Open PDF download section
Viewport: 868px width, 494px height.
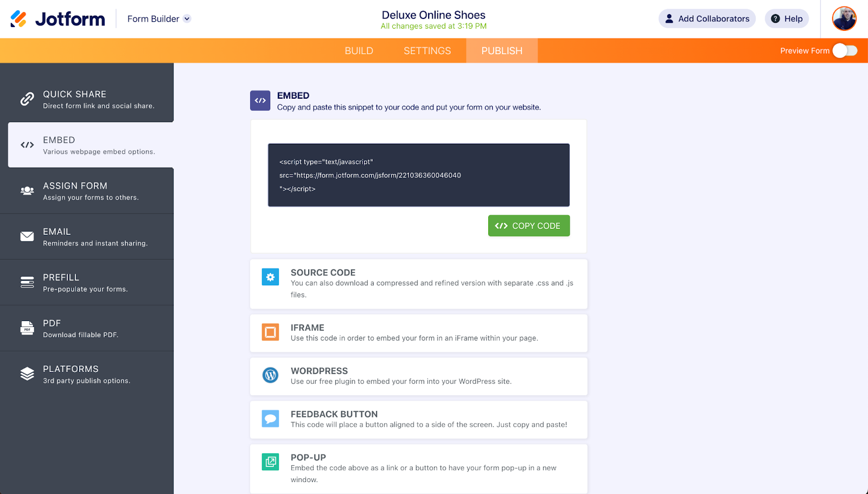[x=87, y=328]
